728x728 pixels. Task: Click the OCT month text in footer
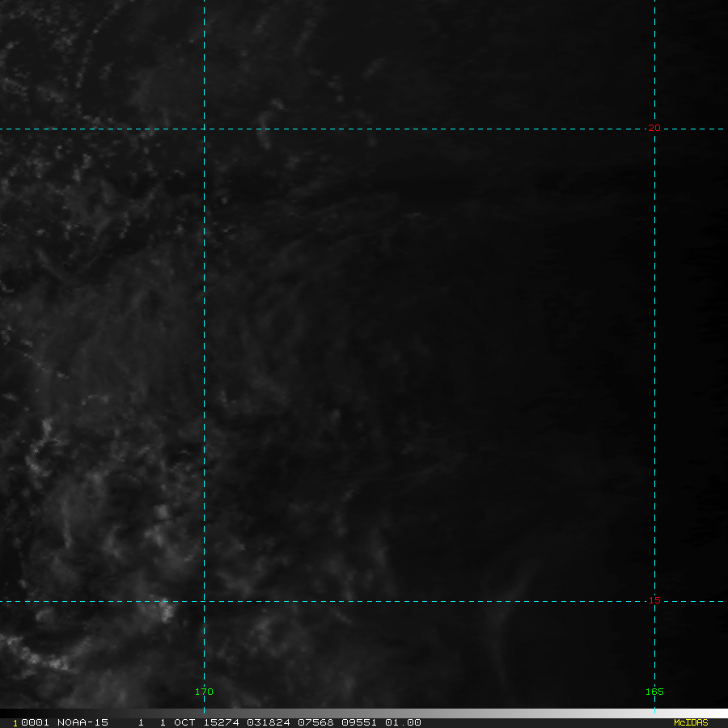tap(184, 722)
